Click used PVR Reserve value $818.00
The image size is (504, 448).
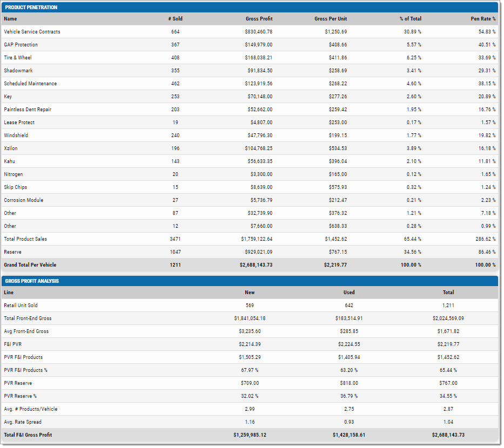(349, 383)
